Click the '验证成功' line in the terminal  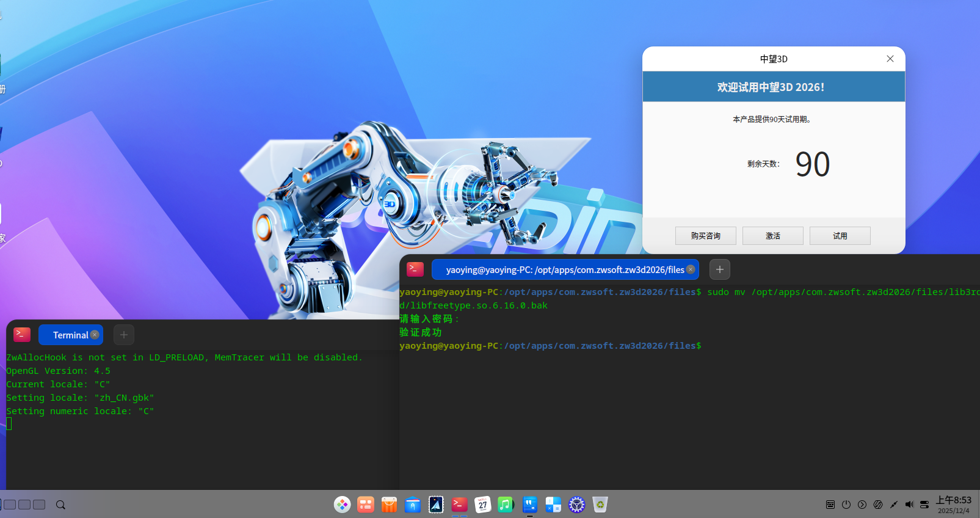tap(421, 332)
